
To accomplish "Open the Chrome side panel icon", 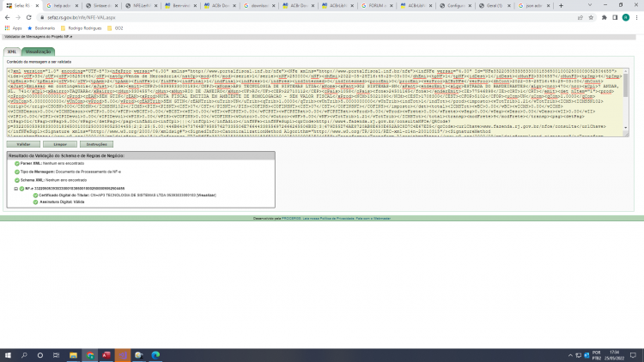I will pyautogui.click(x=615, y=18).
